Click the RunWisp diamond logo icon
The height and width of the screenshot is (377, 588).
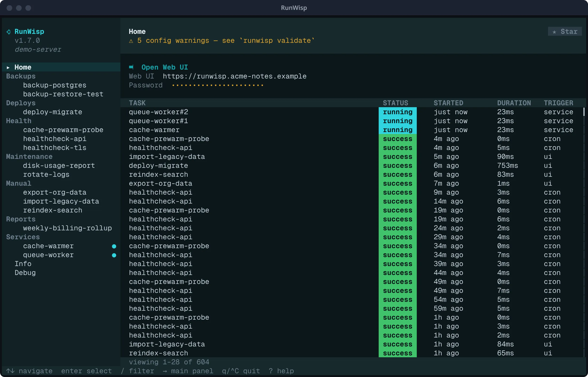point(8,32)
